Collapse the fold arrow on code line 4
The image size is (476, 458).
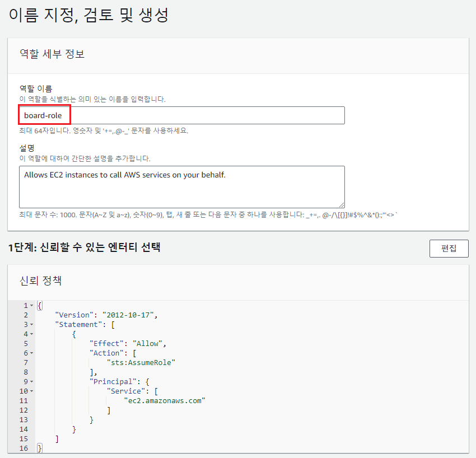click(x=31, y=334)
